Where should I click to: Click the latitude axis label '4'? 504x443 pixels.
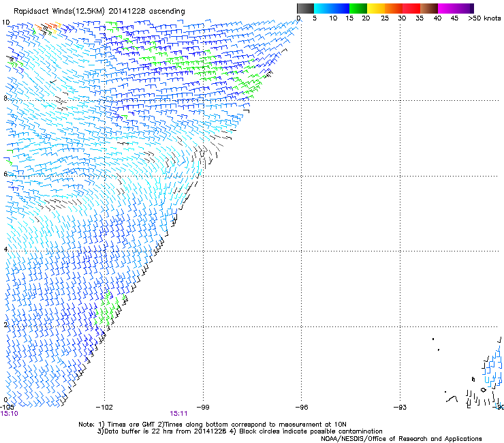pos(5,249)
